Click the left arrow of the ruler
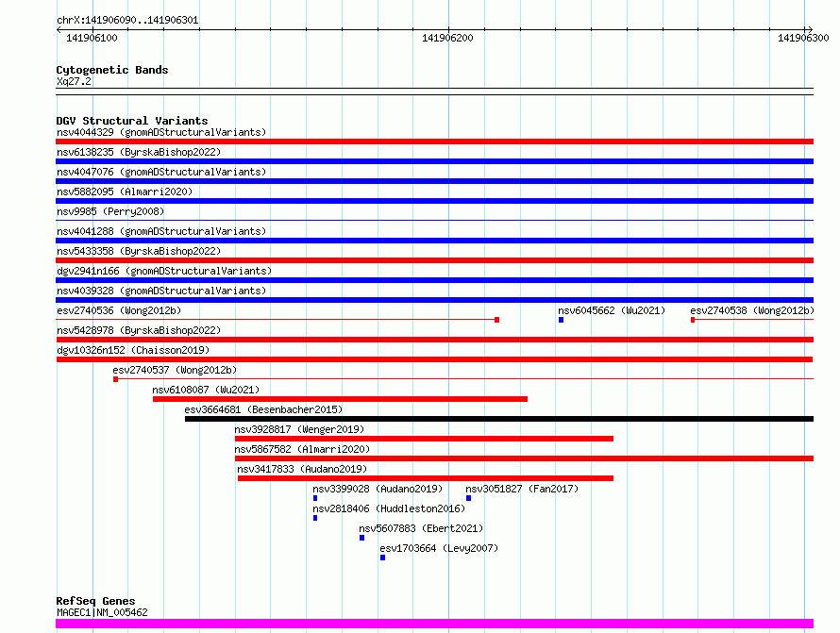Screen dimensions: 840x633 point(59,30)
